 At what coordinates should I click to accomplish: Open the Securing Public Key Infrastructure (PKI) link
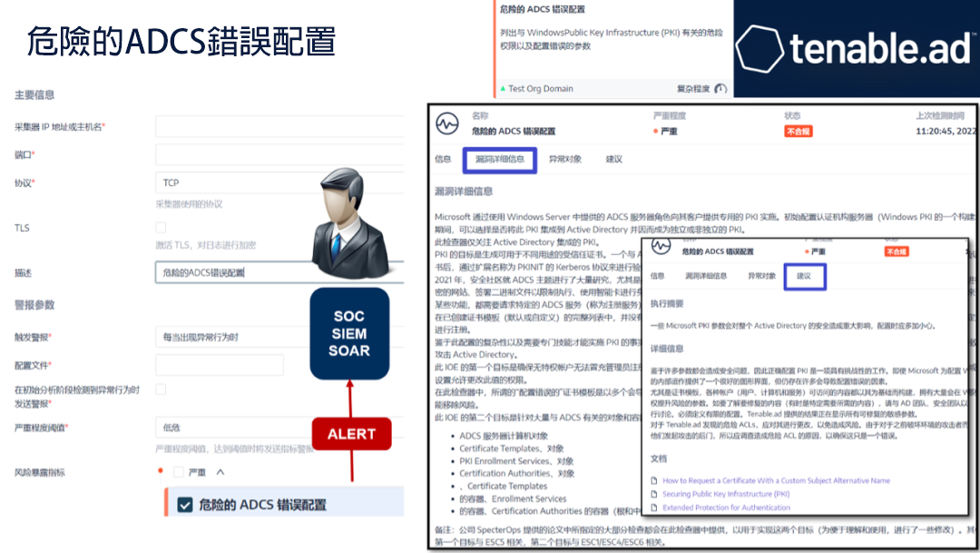click(726, 494)
